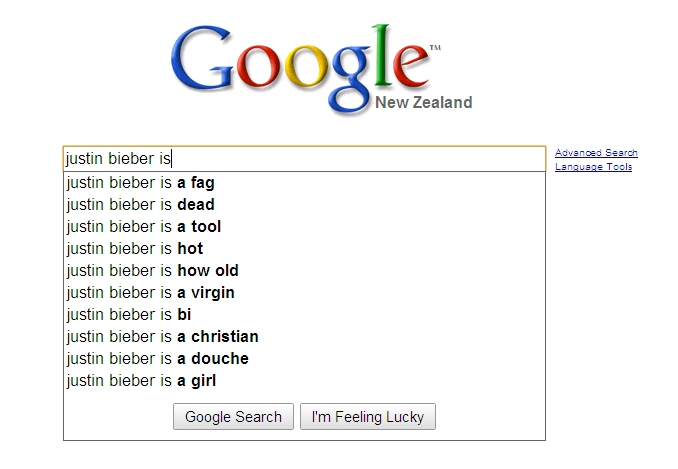Select the first autocomplete suggestion

point(140,183)
